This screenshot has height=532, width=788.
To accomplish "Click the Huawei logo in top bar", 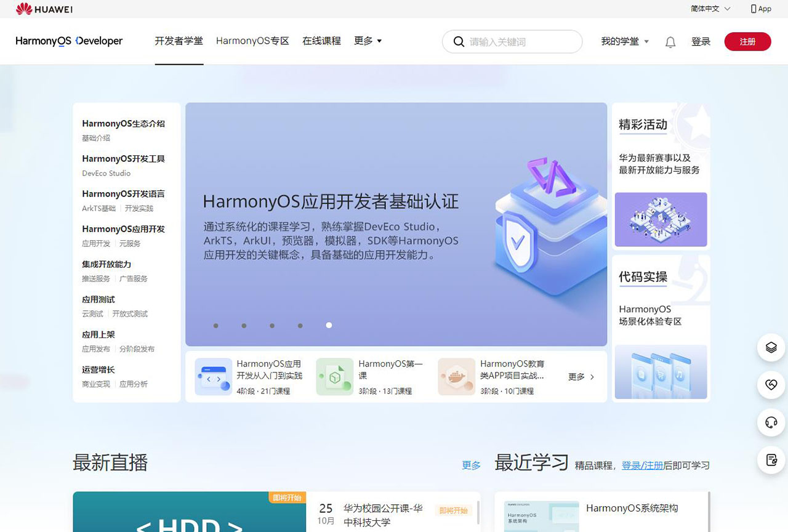I will 44,9.
